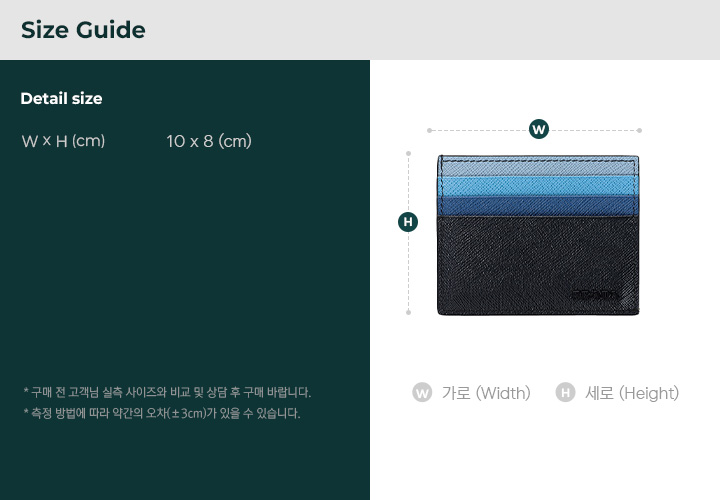Click the green W width marker icon
The height and width of the screenshot is (500, 720).
click(539, 129)
